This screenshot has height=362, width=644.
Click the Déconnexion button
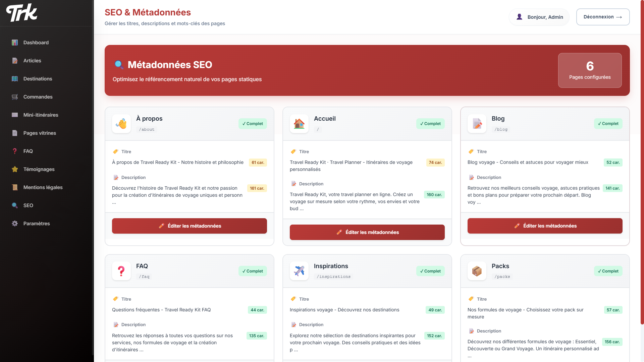coord(603,17)
